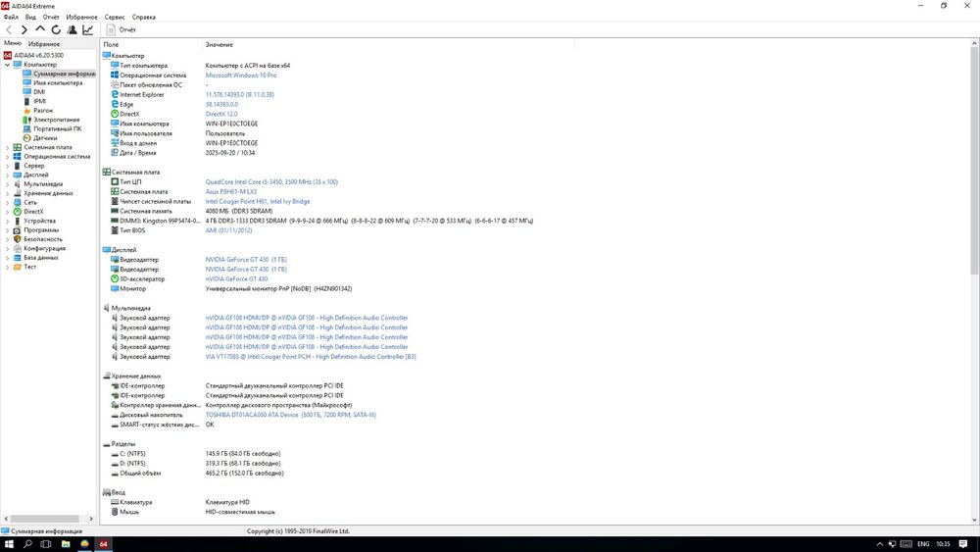Switch to the Меню tab
This screenshot has width=980, height=552.
[x=13, y=43]
